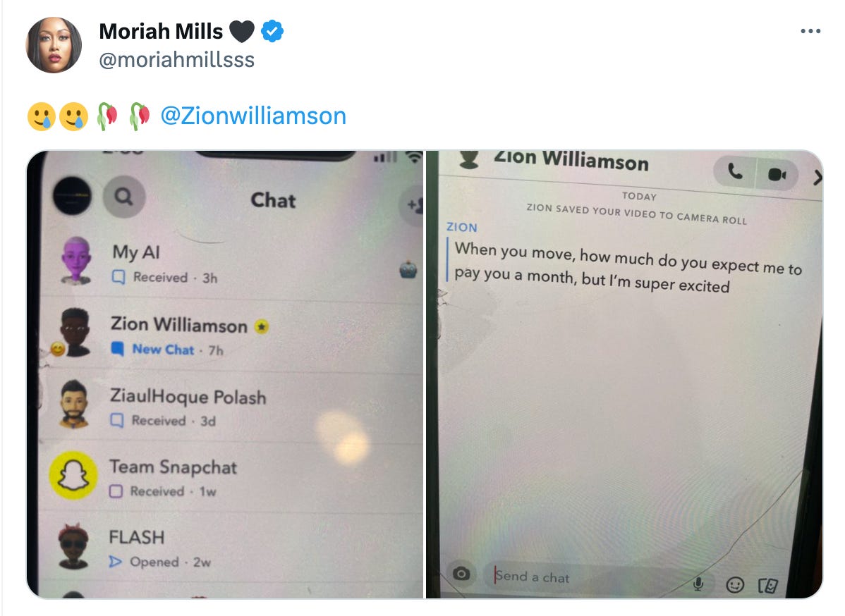
Task: Open Zion Williamson's New Chat conversation
Action: tap(232, 335)
